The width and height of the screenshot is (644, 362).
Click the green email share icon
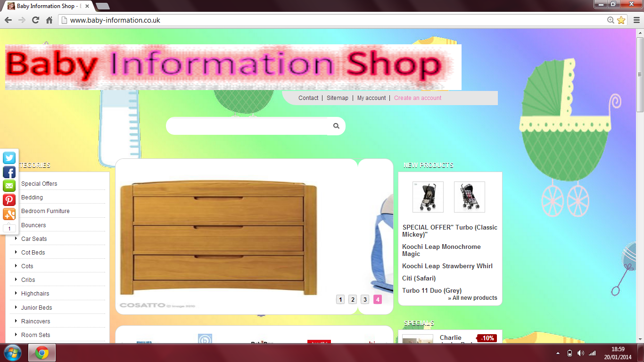click(9, 186)
